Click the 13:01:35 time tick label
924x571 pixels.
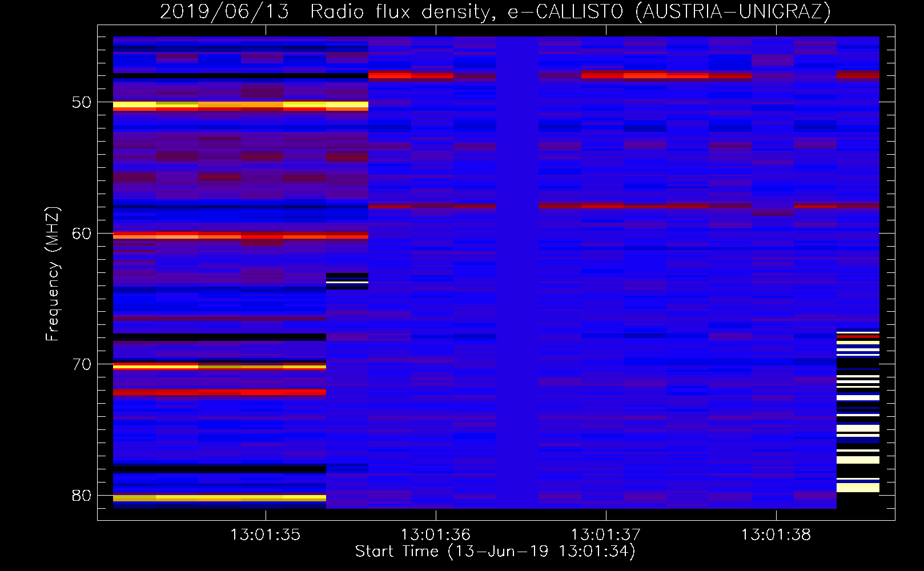click(x=265, y=535)
